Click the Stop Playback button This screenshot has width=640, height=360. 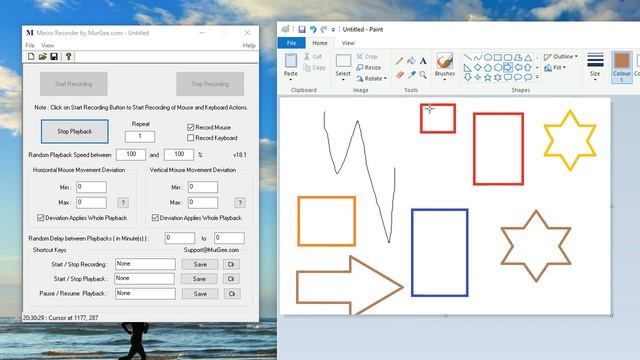75,131
